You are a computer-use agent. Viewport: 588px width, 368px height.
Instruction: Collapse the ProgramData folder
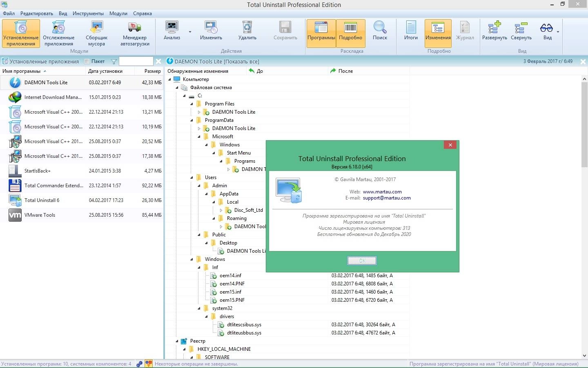(192, 120)
